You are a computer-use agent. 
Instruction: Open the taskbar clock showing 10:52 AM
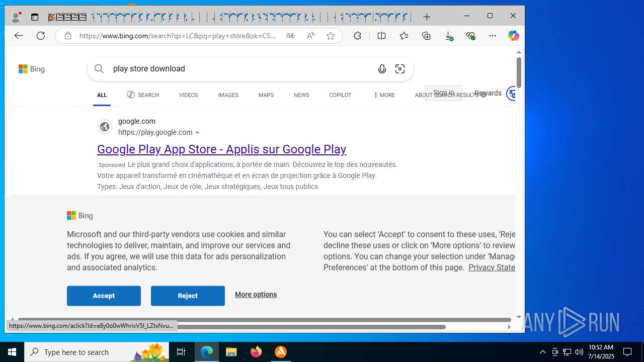click(601, 352)
